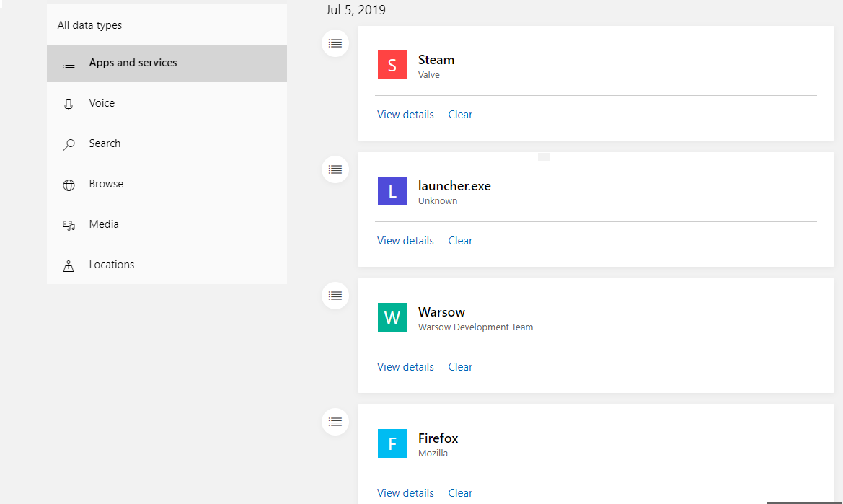Open View details for Warsow
This screenshot has width=843, height=504.
pyautogui.click(x=405, y=367)
